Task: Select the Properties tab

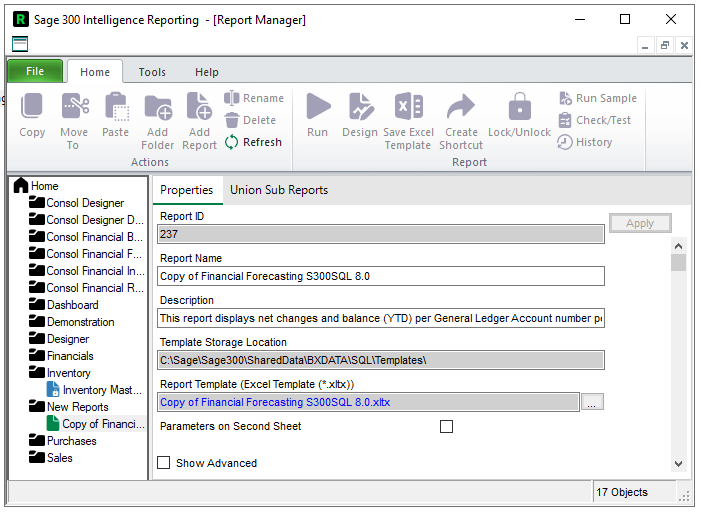Action: [187, 190]
